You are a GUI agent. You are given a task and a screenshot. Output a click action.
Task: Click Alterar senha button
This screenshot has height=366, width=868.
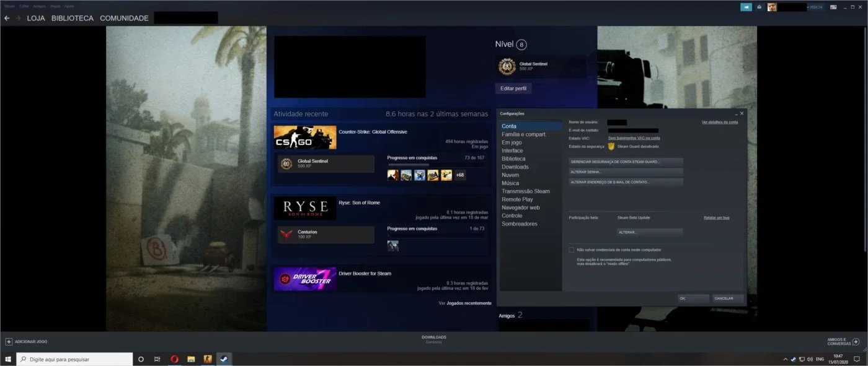626,172
